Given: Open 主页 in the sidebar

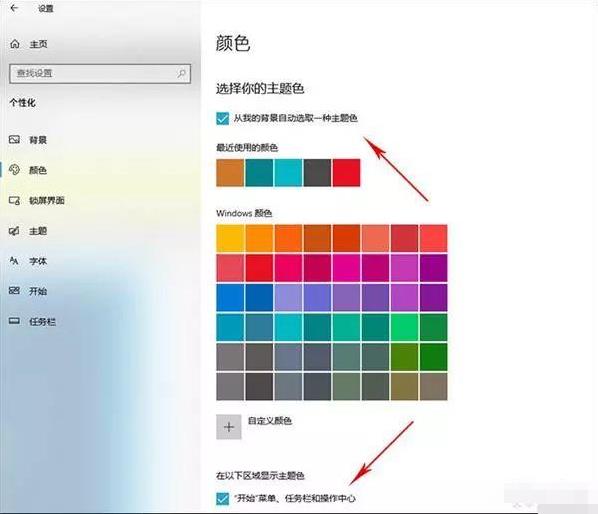Looking at the screenshot, I should (x=39, y=44).
